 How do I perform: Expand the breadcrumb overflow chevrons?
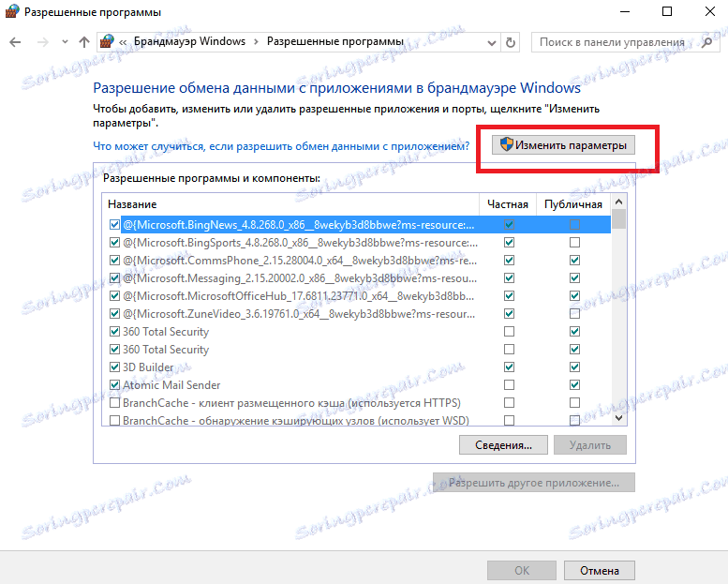tap(123, 42)
